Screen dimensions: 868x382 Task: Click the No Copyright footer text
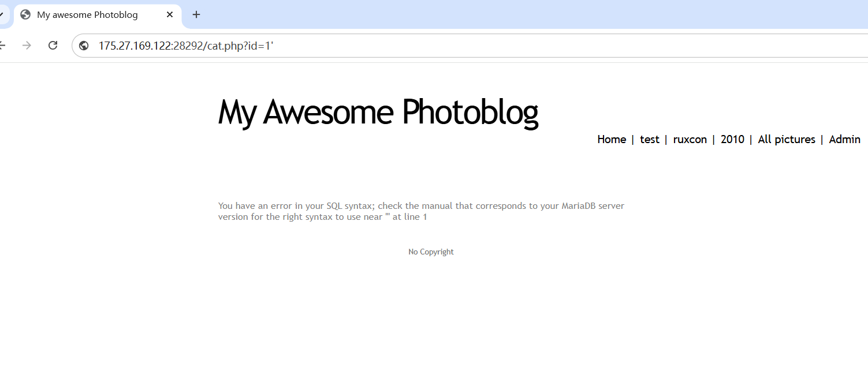pos(431,252)
